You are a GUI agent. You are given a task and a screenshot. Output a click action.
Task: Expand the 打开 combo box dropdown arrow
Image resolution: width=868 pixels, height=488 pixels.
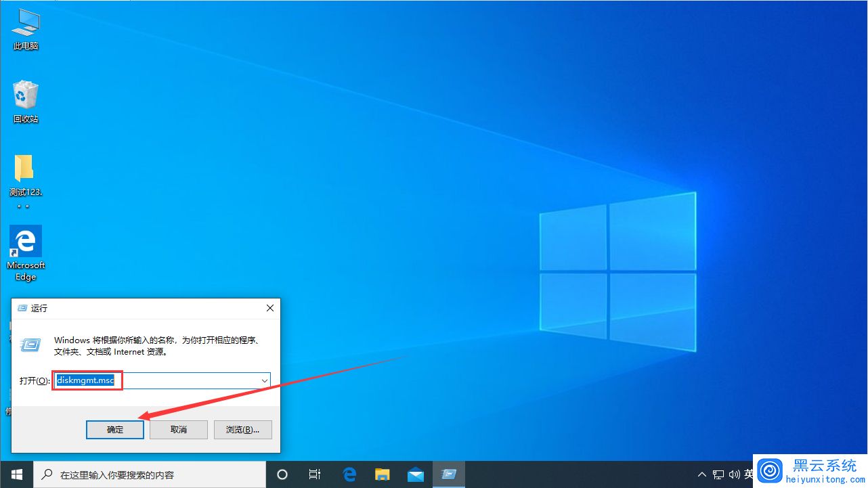coord(264,381)
